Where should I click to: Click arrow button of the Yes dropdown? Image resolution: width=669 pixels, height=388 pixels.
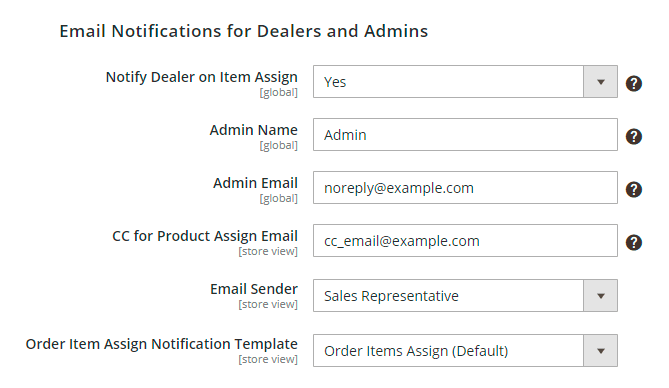pos(601,82)
